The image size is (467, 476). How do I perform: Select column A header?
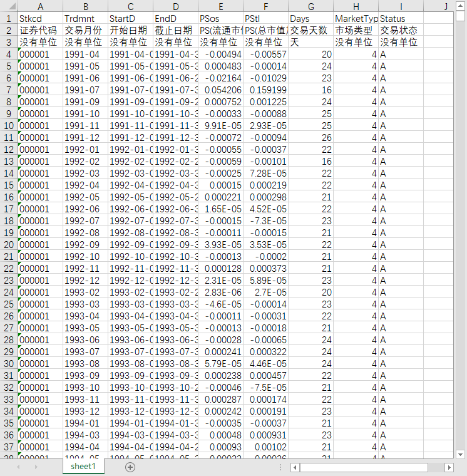point(40,6)
